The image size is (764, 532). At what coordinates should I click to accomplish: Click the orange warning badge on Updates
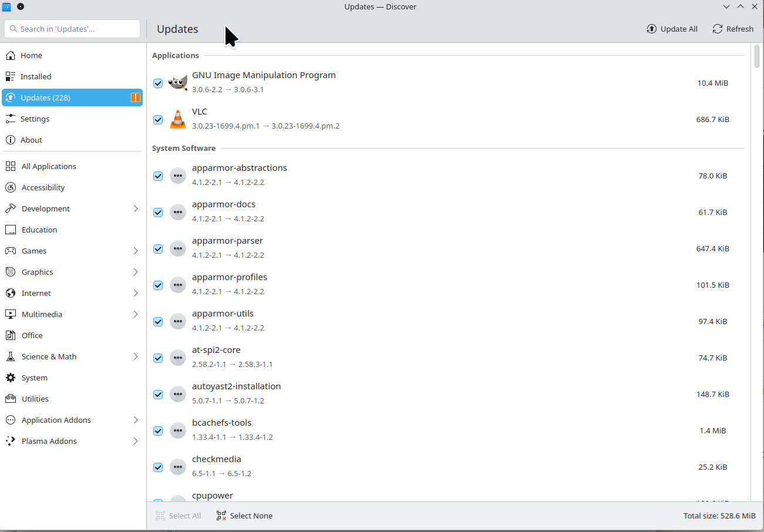point(136,97)
